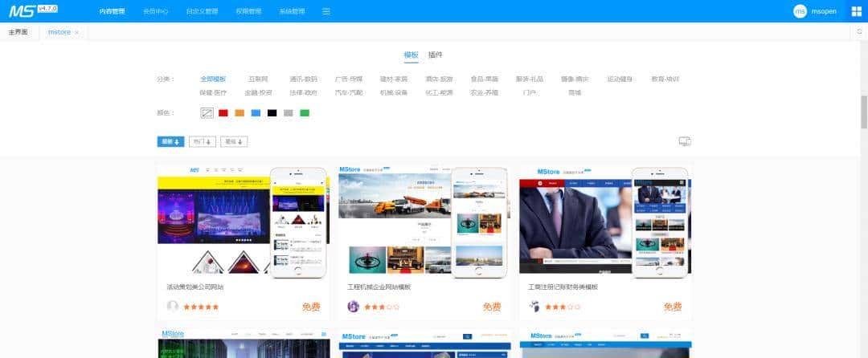Filter templates by gray color
Viewport: 868px width, 358px height.
tap(288, 112)
